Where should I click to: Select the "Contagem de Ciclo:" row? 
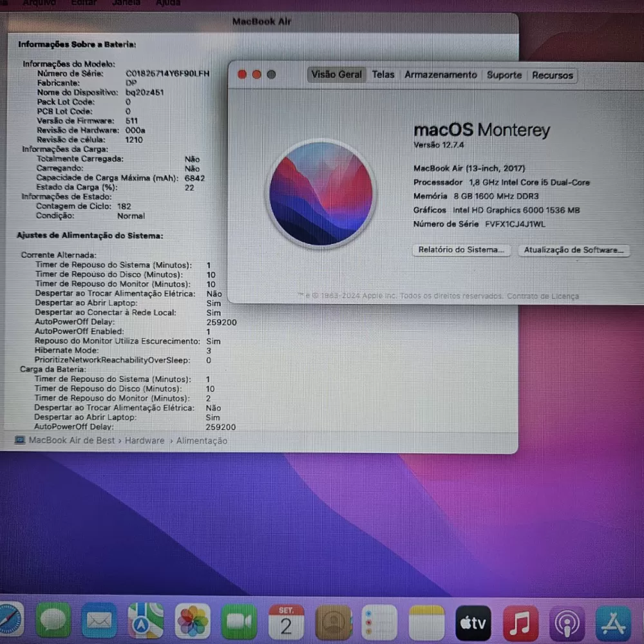83,206
